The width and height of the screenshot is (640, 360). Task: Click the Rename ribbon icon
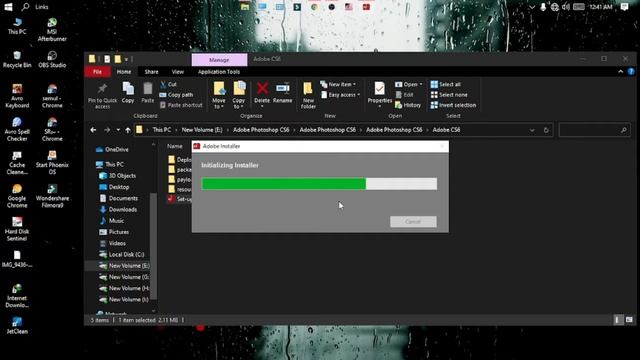coord(282,93)
